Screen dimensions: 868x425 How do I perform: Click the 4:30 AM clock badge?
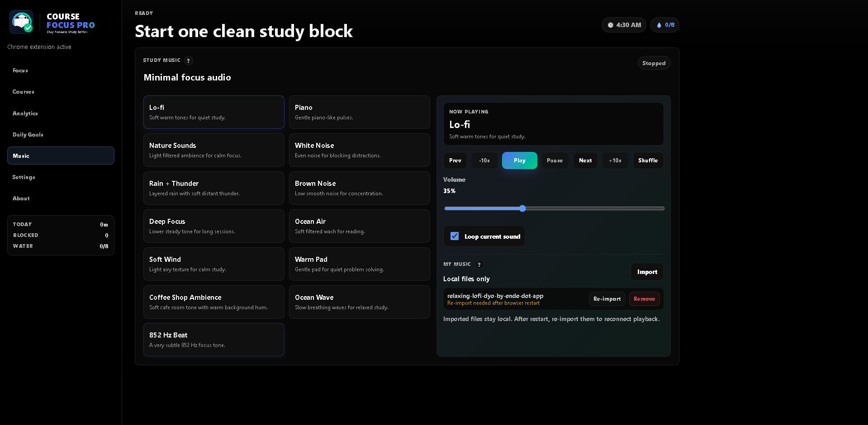624,25
